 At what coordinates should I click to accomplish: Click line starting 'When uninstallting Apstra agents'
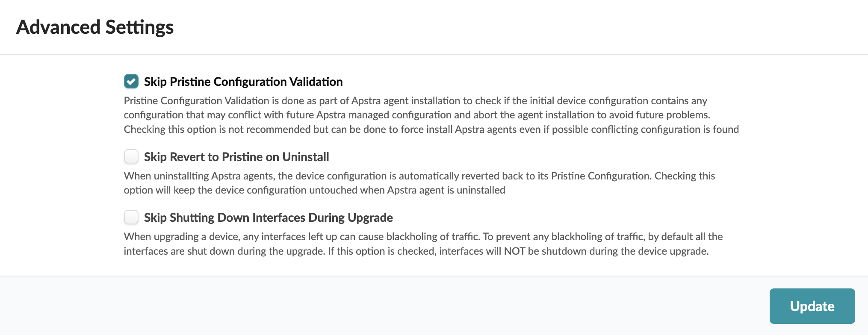(x=419, y=176)
